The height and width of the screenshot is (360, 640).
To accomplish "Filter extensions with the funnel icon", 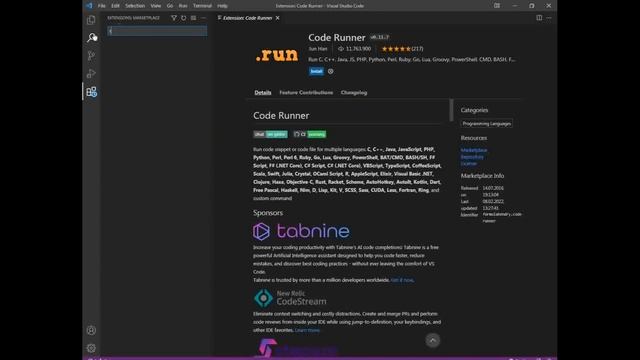I will (174, 18).
